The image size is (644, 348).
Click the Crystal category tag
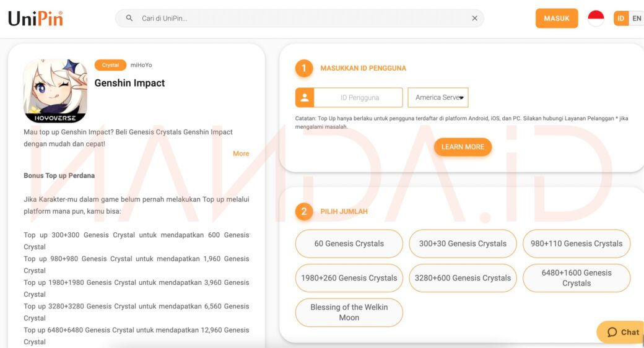coord(110,65)
